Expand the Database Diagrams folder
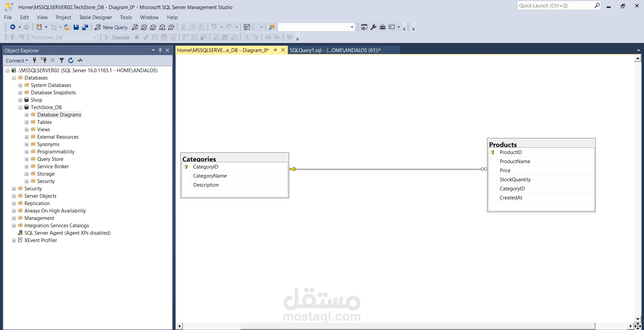The width and height of the screenshot is (644, 330). pos(26,115)
